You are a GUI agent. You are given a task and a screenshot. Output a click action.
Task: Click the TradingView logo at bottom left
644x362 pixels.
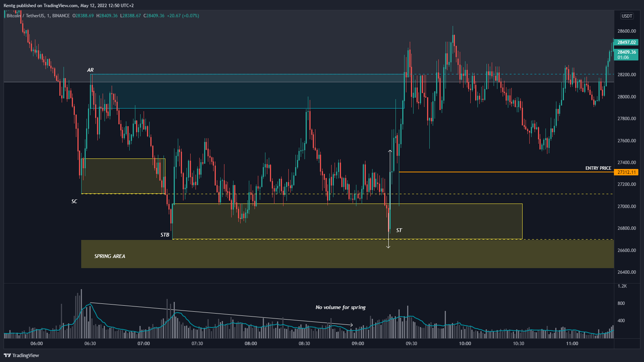point(21,355)
